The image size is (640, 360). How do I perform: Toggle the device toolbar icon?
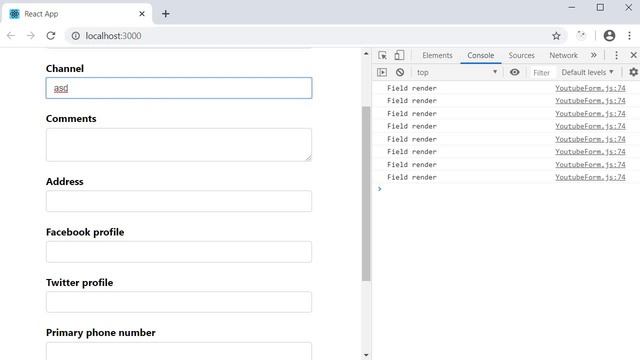coord(399,55)
